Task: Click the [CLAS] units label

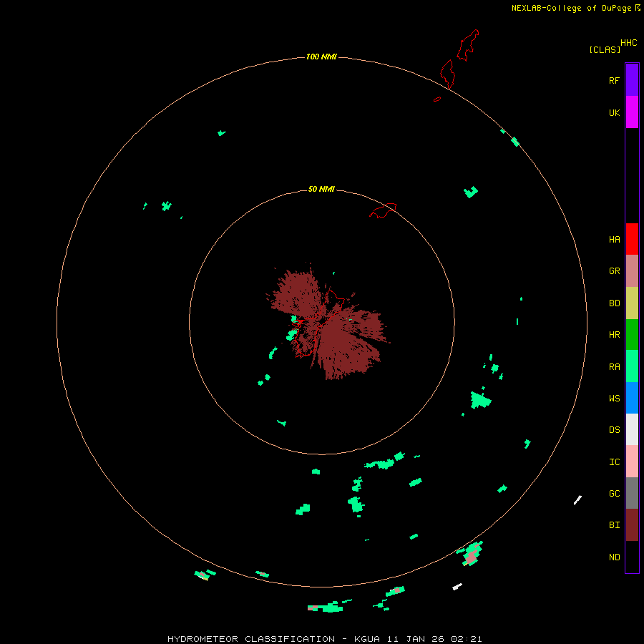Action: coord(605,49)
